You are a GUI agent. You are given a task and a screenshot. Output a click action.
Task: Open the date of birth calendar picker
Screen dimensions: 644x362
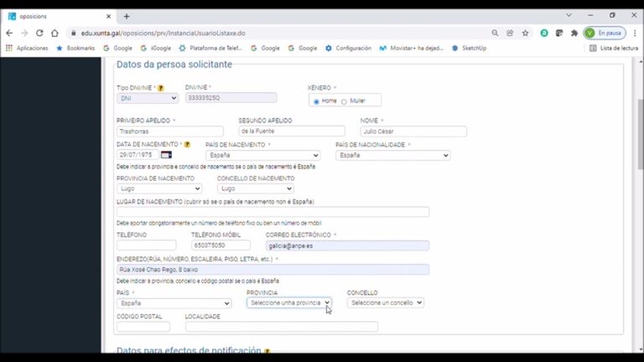click(x=166, y=155)
